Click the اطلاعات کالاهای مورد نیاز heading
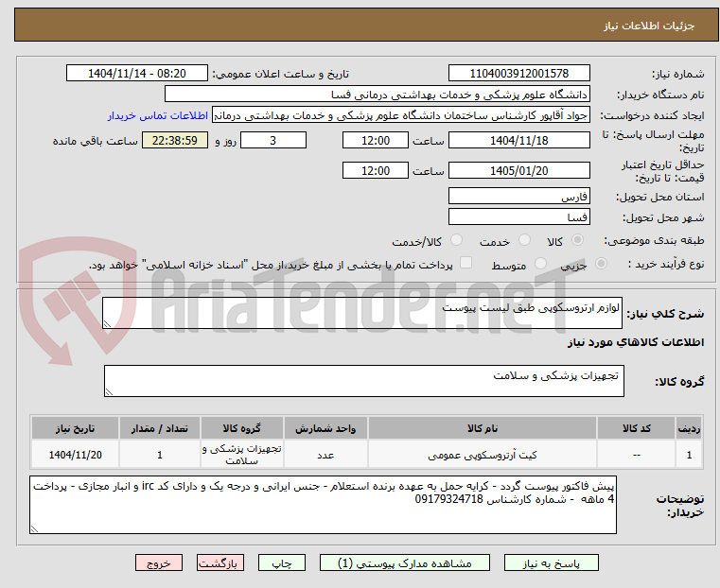 (636, 342)
